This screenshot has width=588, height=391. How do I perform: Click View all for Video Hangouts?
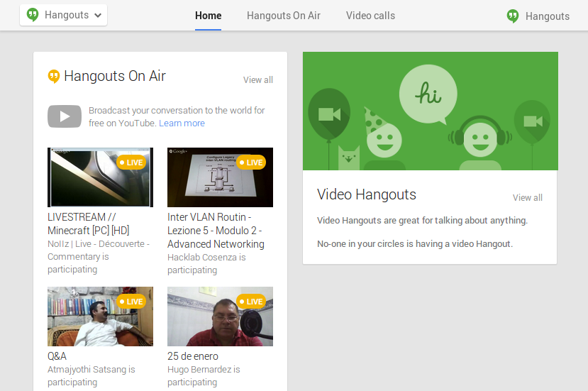click(x=528, y=198)
